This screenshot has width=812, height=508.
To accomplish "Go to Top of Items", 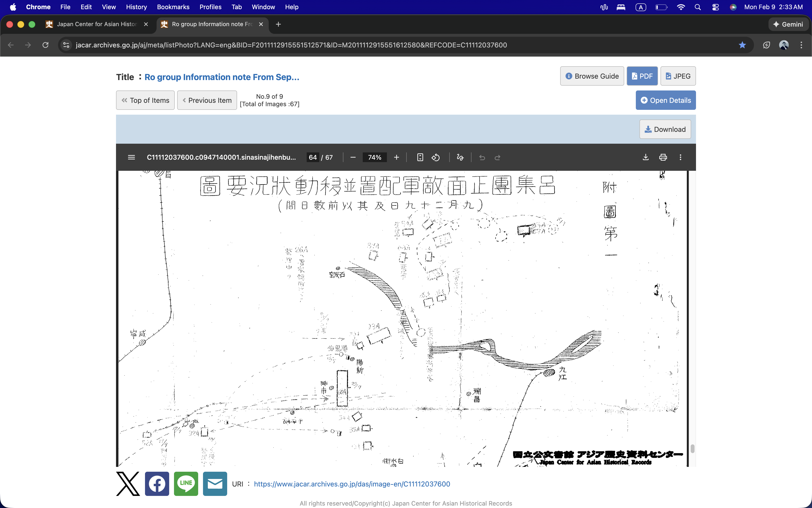I will point(145,100).
